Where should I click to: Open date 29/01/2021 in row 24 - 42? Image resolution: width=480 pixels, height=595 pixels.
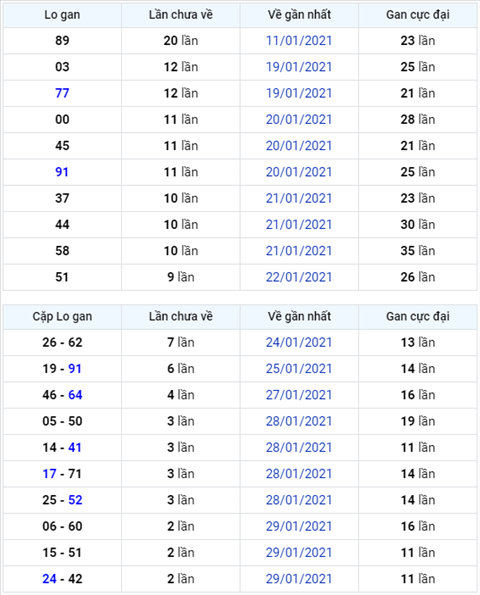(299, 579)
